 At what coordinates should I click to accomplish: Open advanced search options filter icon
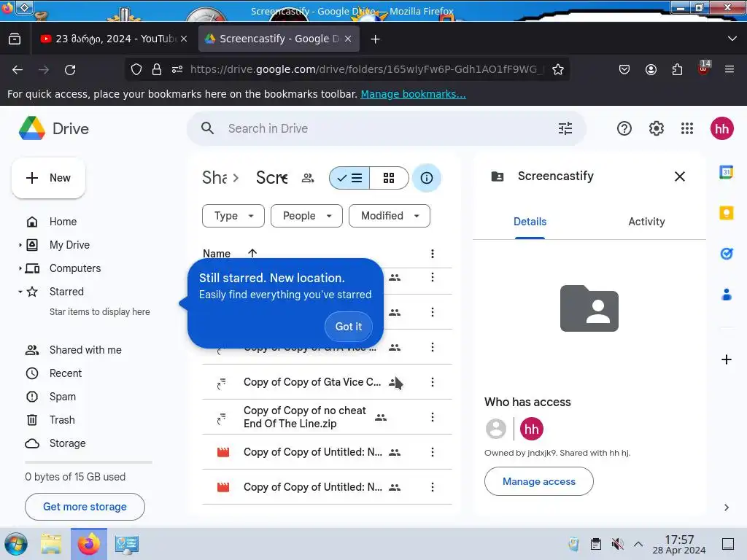coord(565,128)
